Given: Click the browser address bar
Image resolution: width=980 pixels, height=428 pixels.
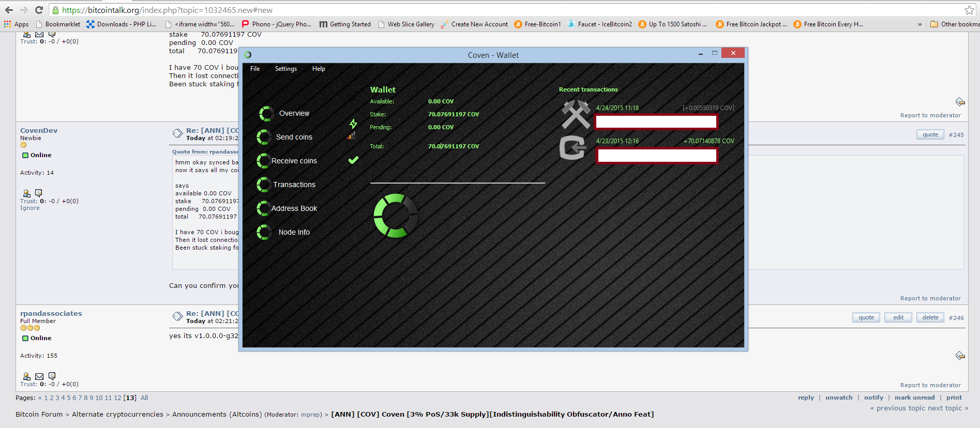Looking at the screenshot, I should point(507,10).
